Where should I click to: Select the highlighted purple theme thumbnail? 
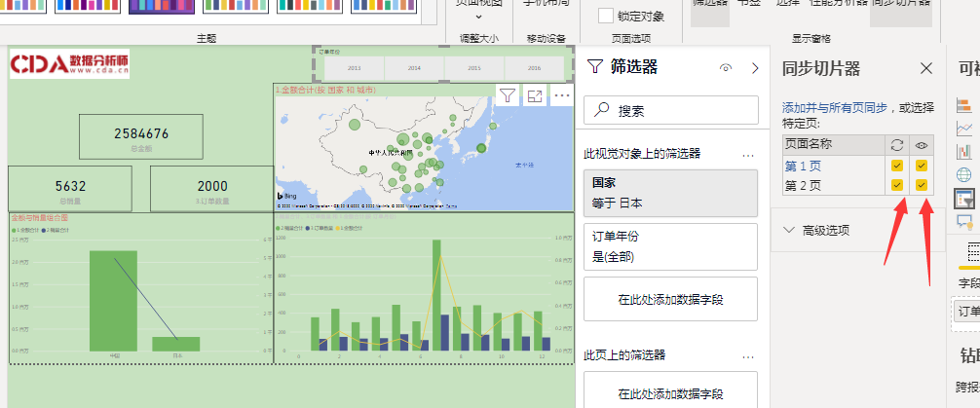[x=160, y=5]
